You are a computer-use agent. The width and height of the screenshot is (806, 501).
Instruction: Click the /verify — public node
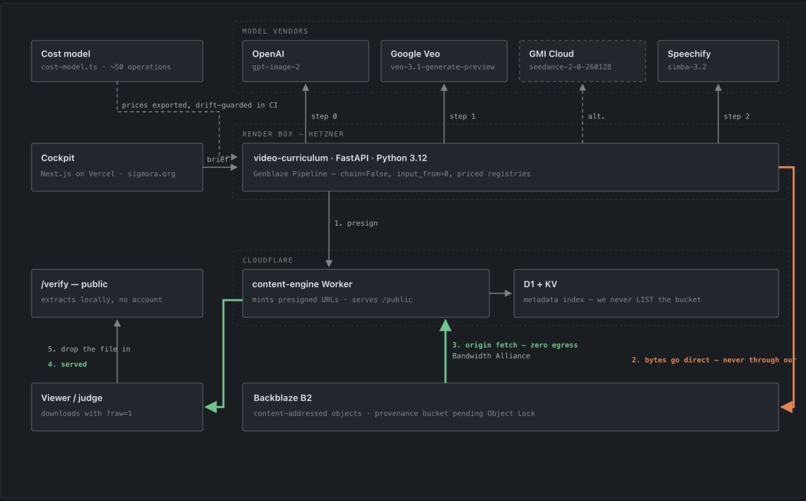coord(117,293)
